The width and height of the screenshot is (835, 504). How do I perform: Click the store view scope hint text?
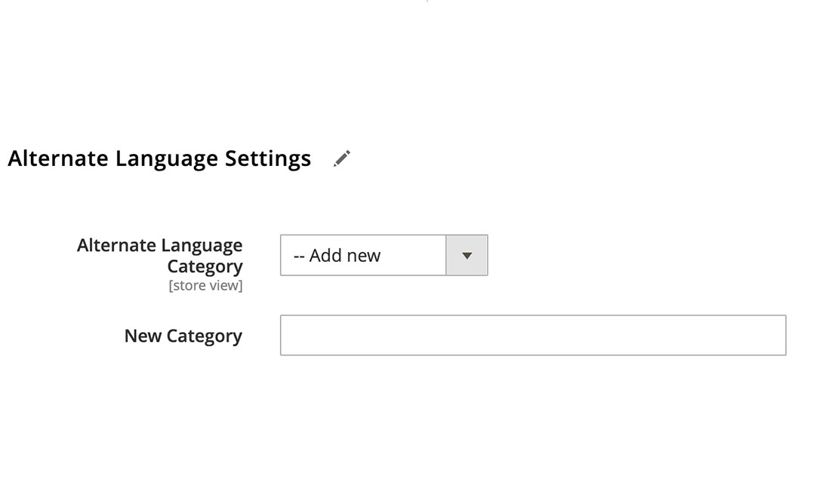[x=205, y=286]
